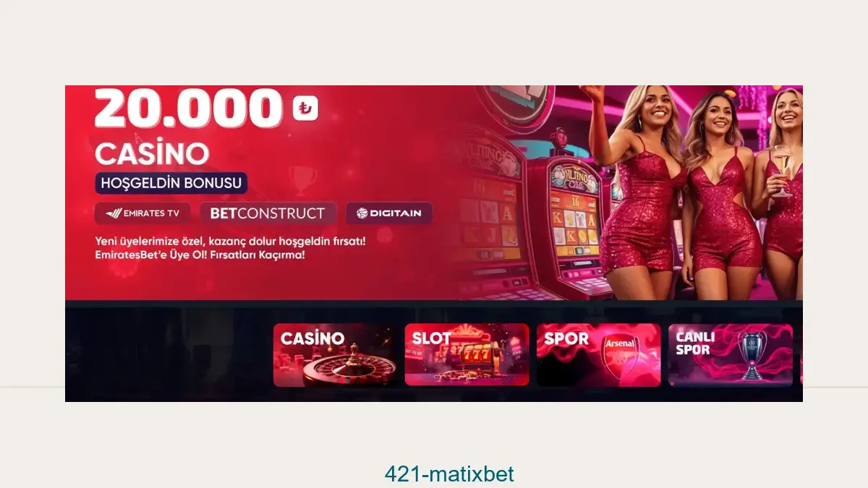Viewport: 868px width, 488px height.
Task: Click the large CASINO banner heading
Action: pos(152,153)
